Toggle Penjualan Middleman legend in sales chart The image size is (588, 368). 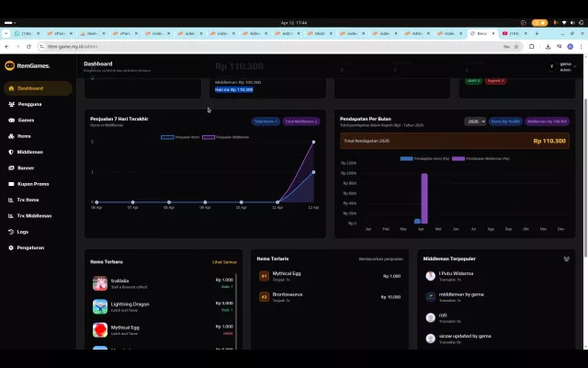click(225, 137)
